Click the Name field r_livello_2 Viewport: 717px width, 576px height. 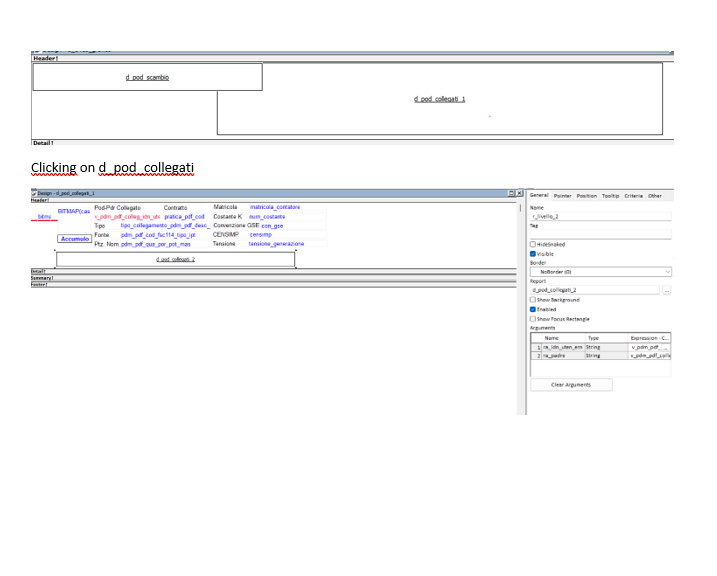pyautogui.click(x=600, y=216)
